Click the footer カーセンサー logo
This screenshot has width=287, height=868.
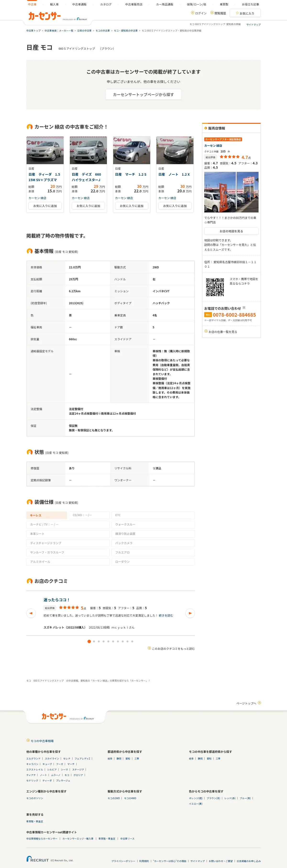tap(54, 717)
